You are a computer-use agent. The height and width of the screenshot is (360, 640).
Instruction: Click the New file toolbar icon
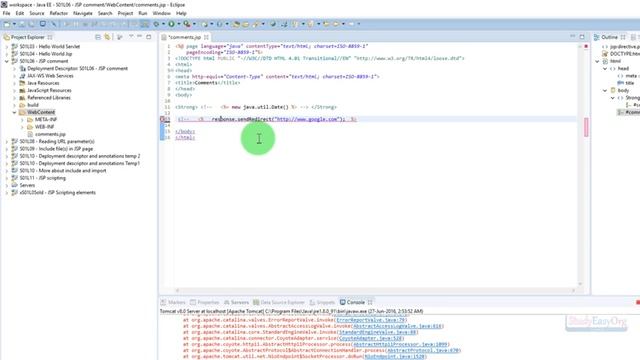pyautogui.click(x=7, y=24)
